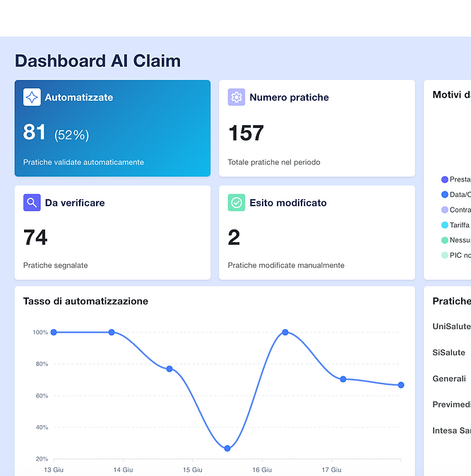
Task: Click 'Pratiche modificate manualmente' caption
Action: coord(286,266)
